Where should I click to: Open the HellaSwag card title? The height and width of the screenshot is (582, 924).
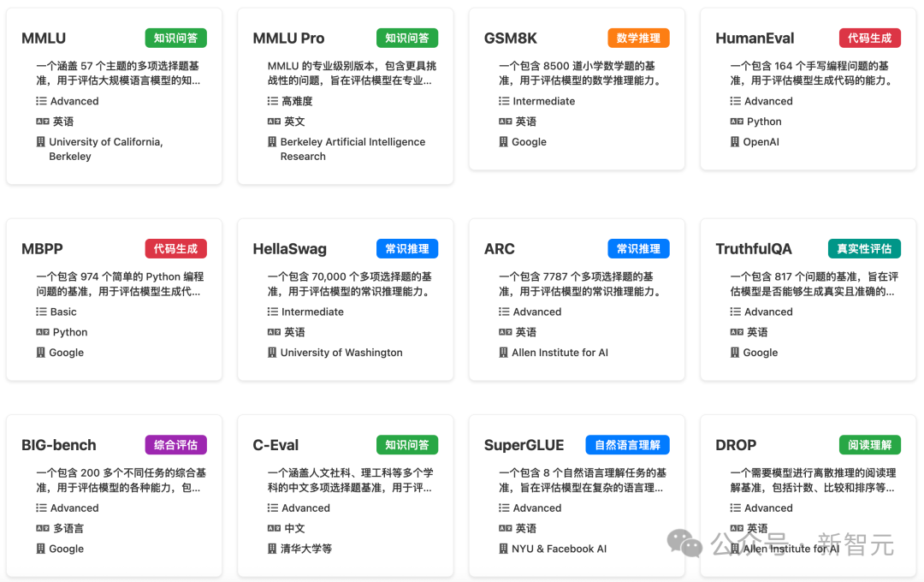coord(289,249)
